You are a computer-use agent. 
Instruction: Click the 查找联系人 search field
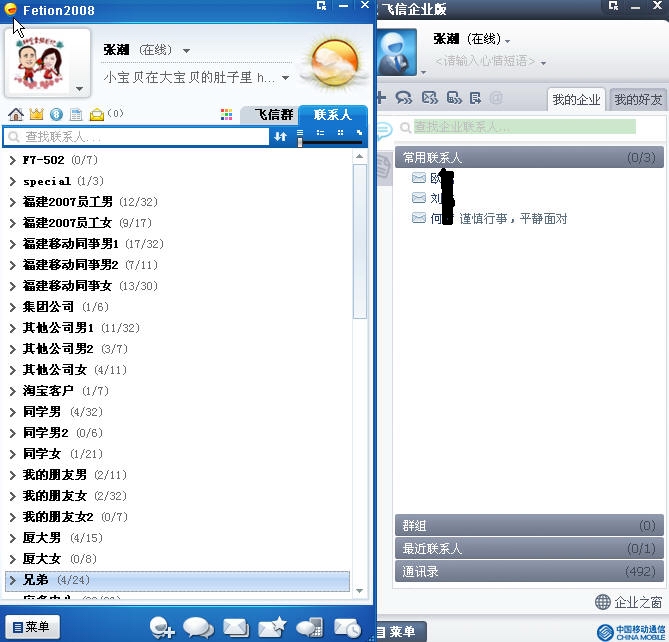pyautogui.click(x=136, y=137)
